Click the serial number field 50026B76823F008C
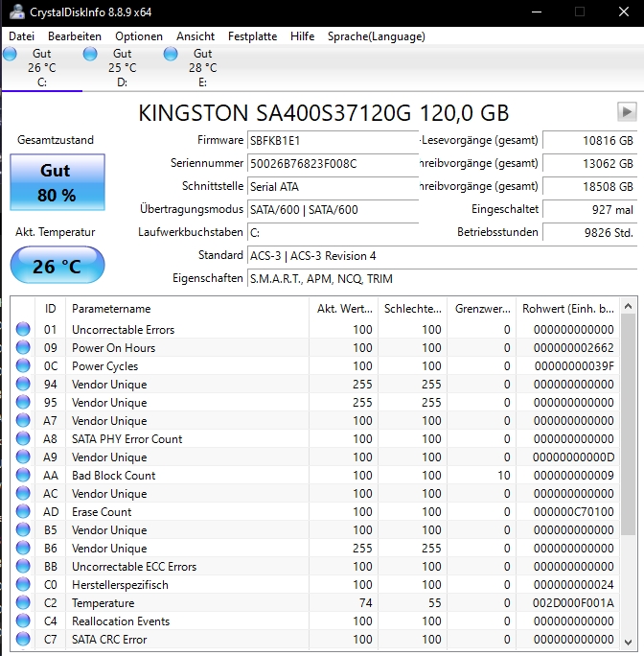 [x=333, y=164]
